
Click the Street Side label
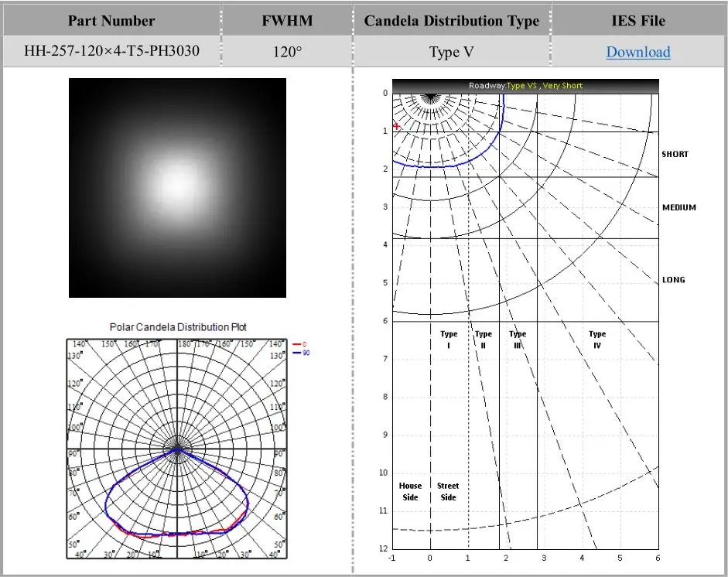pyautogui.click(x=448, y=492)
